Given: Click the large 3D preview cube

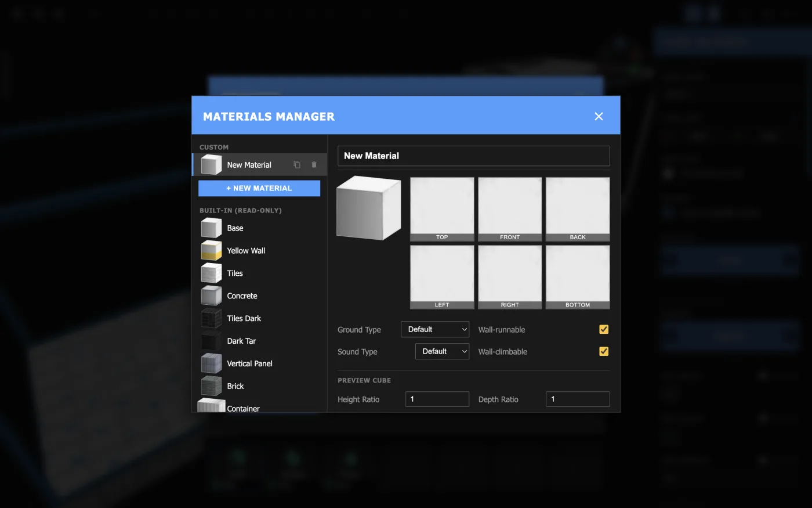Looking at the screenshot, I should [x=369, y=208].
